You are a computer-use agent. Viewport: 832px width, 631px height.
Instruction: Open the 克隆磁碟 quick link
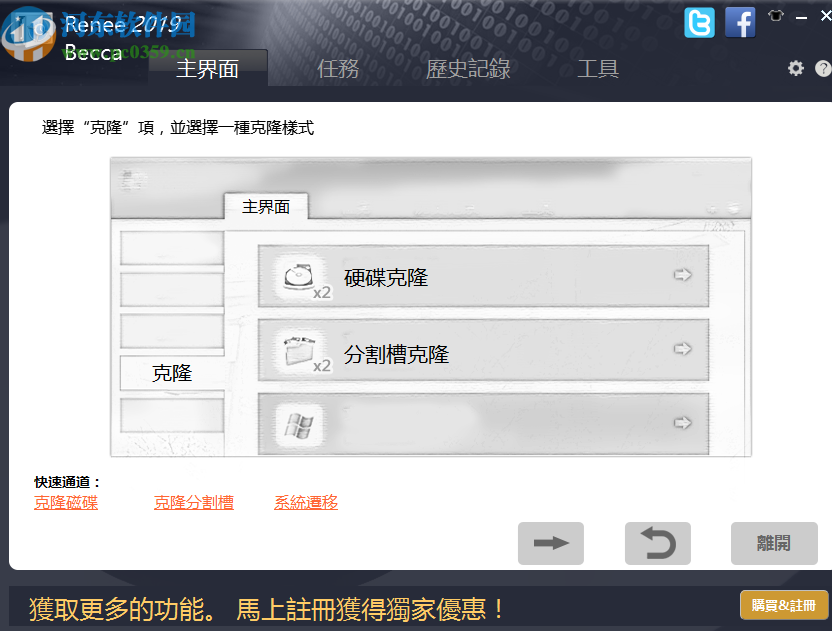pos(66,502)
